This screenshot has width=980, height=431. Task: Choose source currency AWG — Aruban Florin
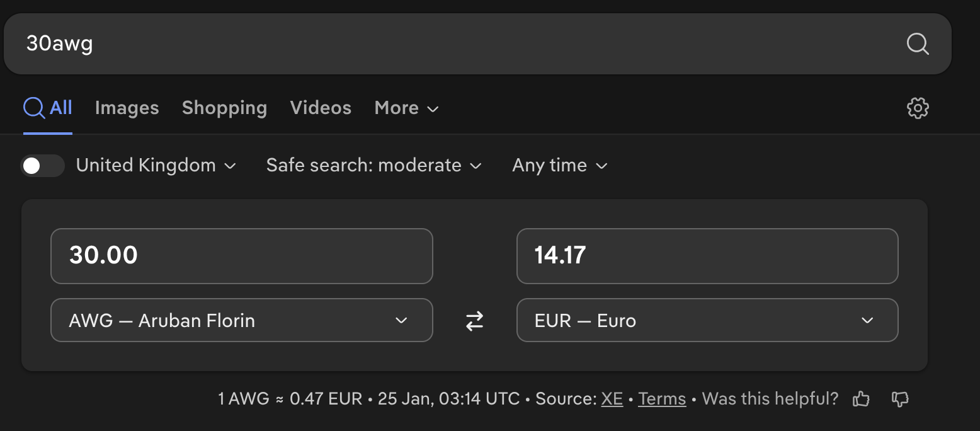point(241,321)
